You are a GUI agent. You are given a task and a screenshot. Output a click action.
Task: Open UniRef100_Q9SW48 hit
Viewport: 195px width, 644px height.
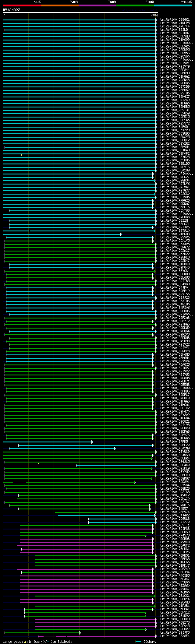(x=175, y=80)
